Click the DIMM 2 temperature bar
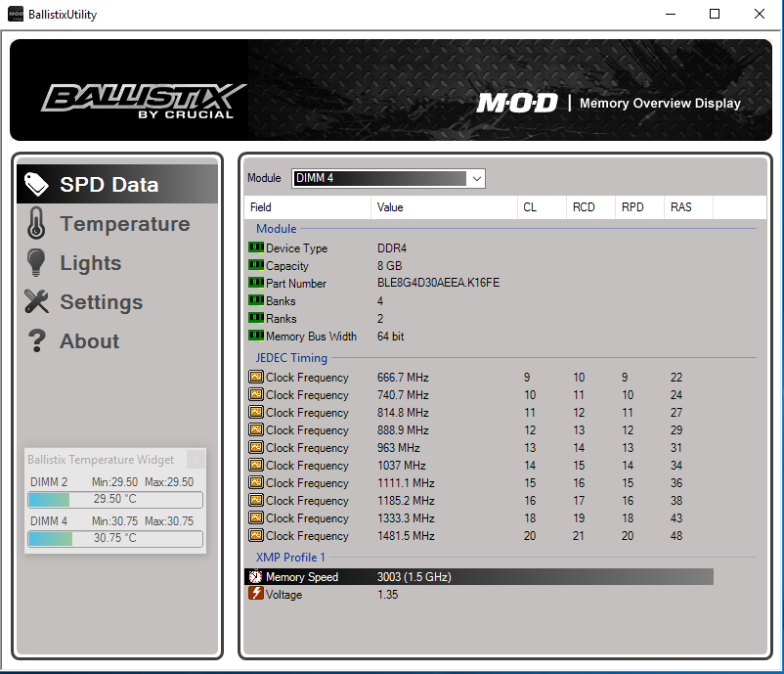Viewport: 784px width, 674px height. point(115,499)
